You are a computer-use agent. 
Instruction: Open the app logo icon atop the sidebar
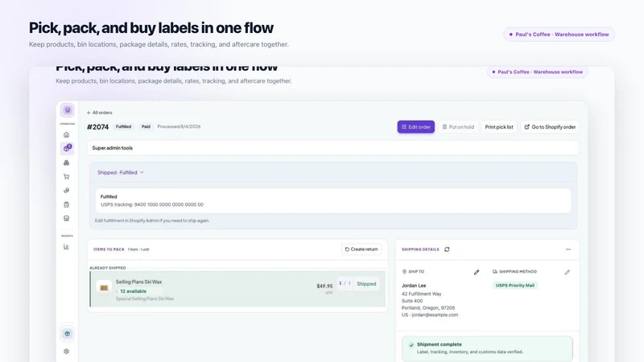pos(68,110)
